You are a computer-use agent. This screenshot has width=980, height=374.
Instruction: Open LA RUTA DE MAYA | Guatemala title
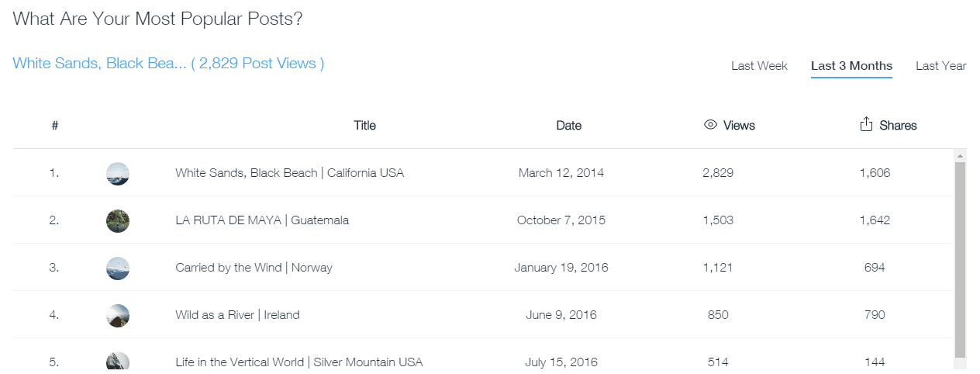(x=262, y=220)
